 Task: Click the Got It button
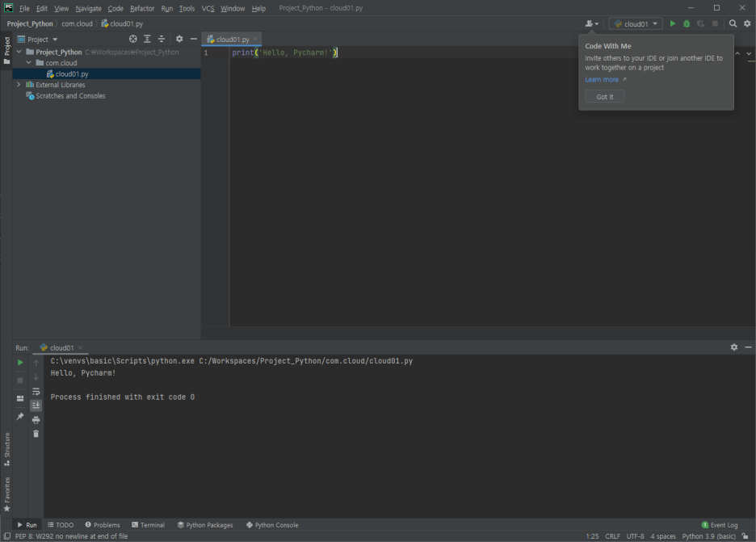click(x=605, y=96)
